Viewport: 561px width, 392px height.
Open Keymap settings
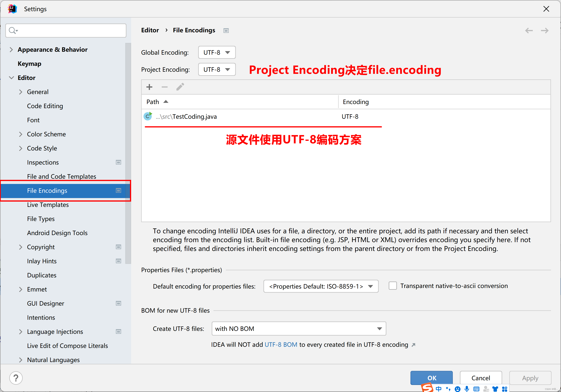pos(29,63)
